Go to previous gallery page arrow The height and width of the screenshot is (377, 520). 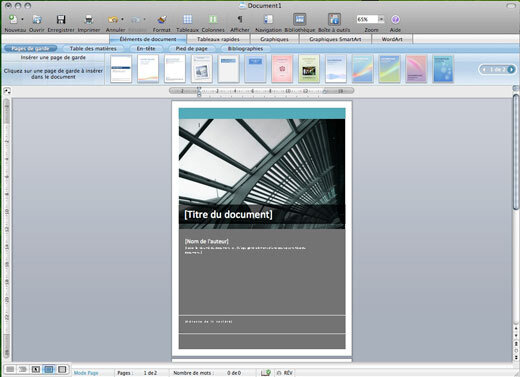(x=484, y=69)
